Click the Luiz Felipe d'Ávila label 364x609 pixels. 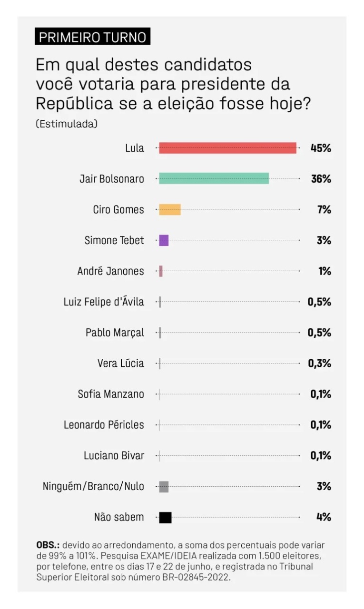click(x=104, y=302)
